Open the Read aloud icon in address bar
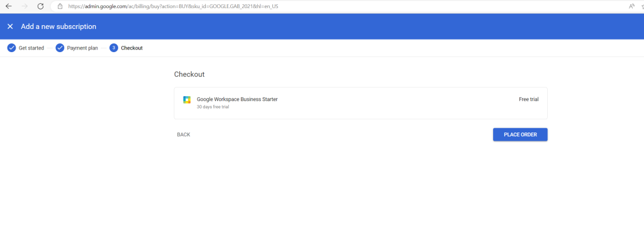The image size is (644, 245). pos(631,6)
